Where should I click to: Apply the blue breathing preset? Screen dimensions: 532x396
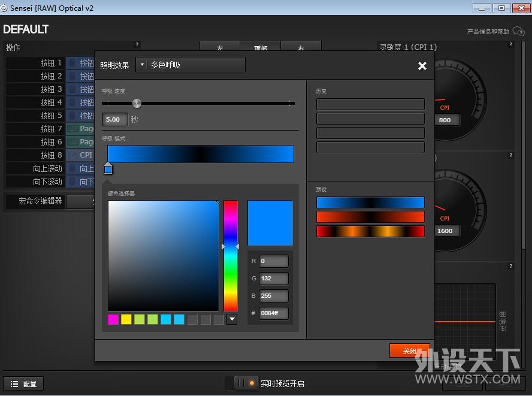click(370, 202)
